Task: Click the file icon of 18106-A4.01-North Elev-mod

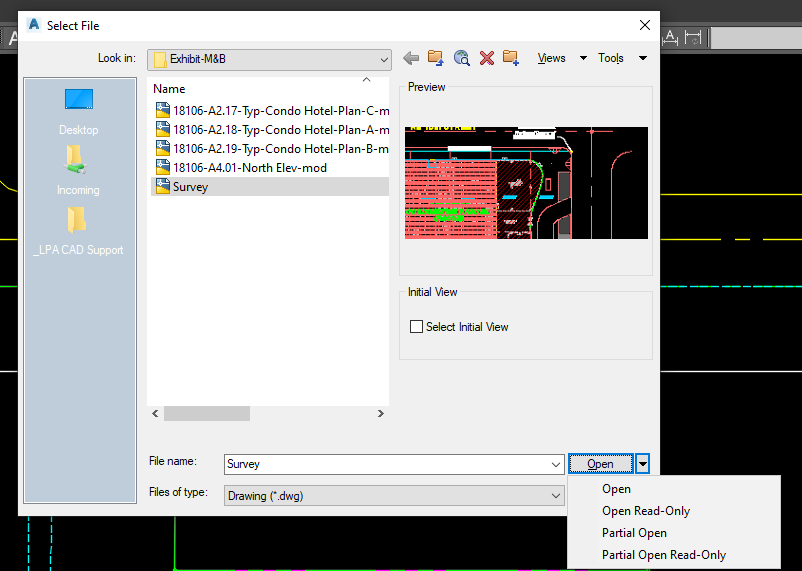Action: click(163, 167)
